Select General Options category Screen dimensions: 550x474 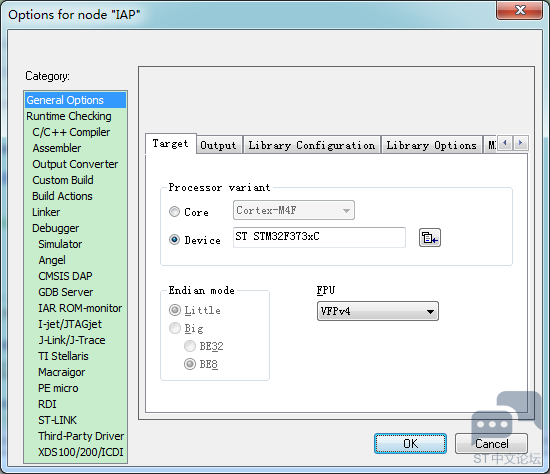(x=75, y=100)
